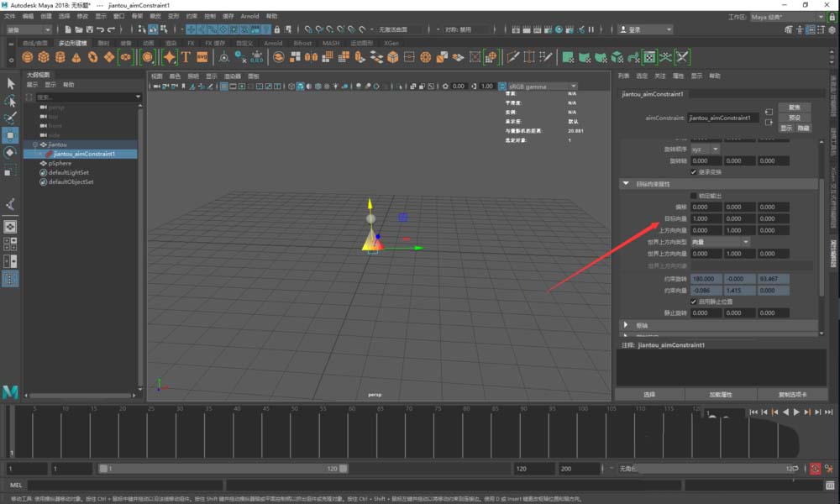Viewport: 840px width, 504px height.
Task: Select the polygon Type text tool
Action: [186, 57]
